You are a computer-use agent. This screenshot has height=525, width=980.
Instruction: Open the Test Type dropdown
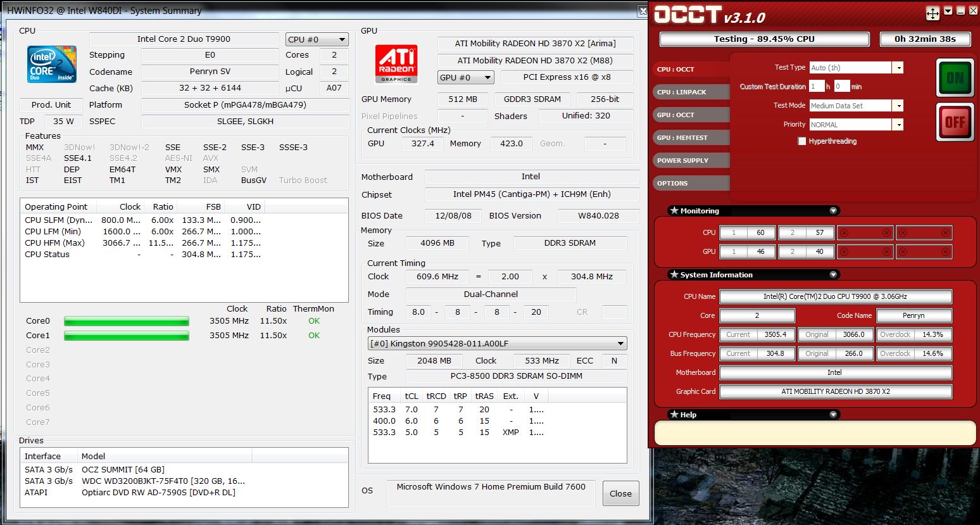pos(898,68)
